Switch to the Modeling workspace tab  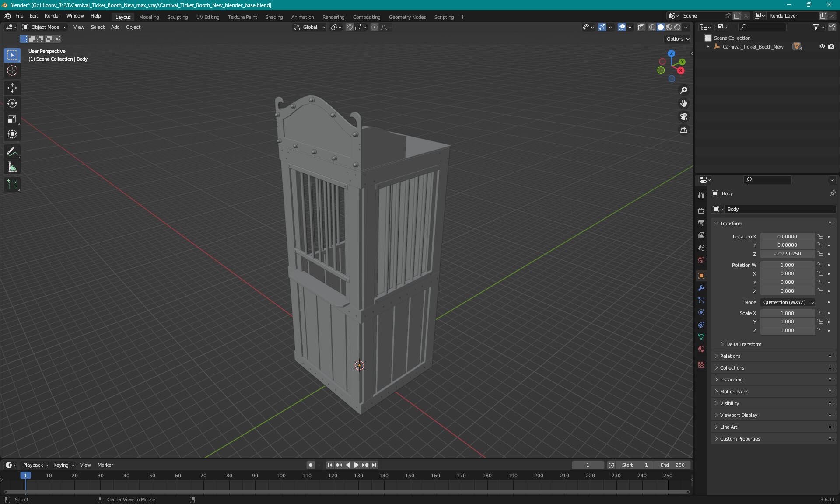(x=149, y=17)
